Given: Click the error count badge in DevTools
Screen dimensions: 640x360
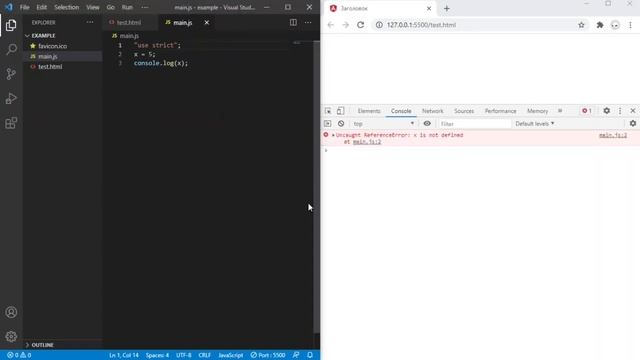Looking at the screenshot, I should pos(587,111).
